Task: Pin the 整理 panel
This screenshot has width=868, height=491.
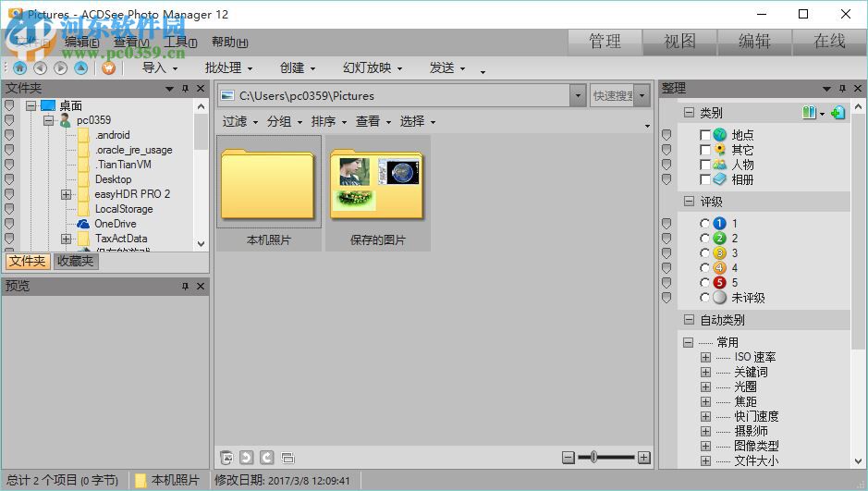Action: (842, 89)
